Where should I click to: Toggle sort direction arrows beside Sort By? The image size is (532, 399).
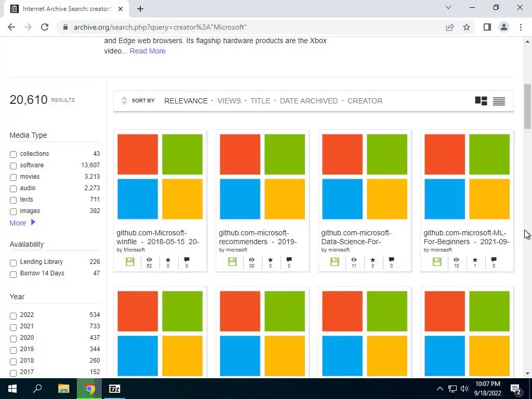pos(124,100)
